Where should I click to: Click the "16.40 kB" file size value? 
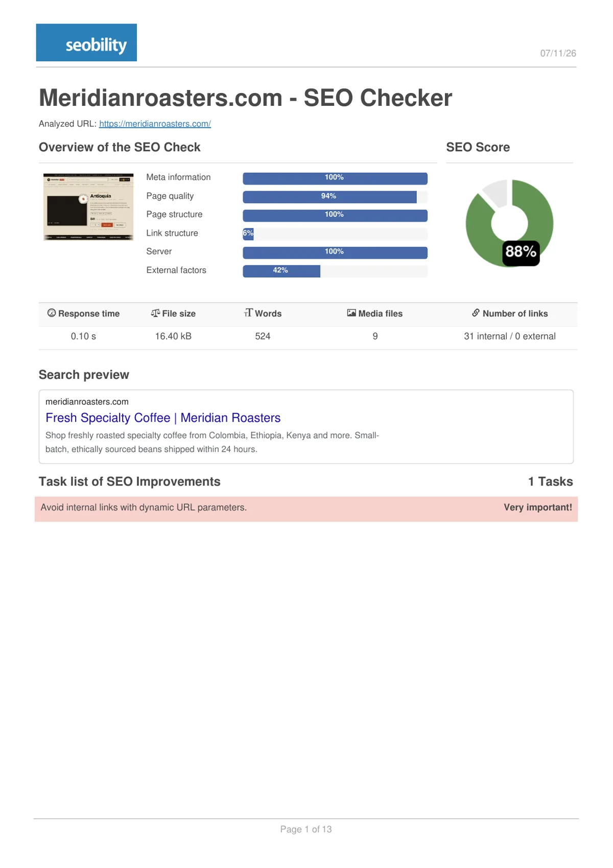(173, 336)
